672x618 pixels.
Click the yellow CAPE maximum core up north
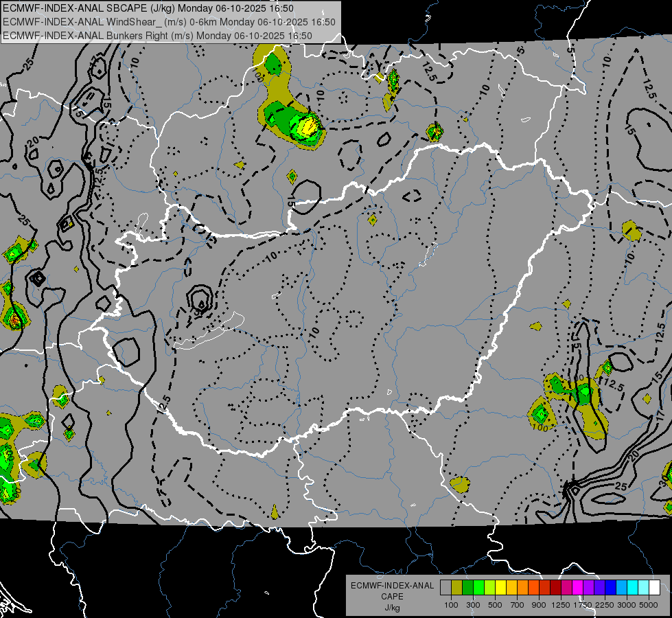click(x=309, y=126)
